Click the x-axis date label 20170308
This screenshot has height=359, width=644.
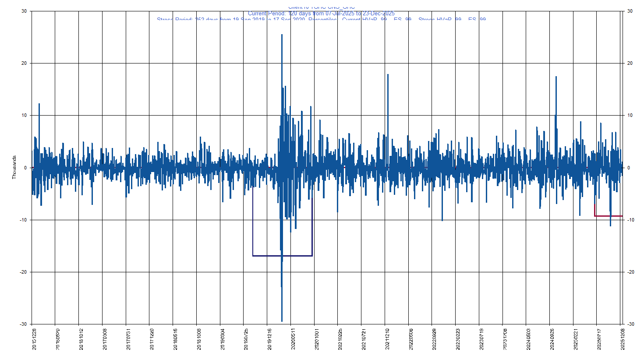pos(105,339)
